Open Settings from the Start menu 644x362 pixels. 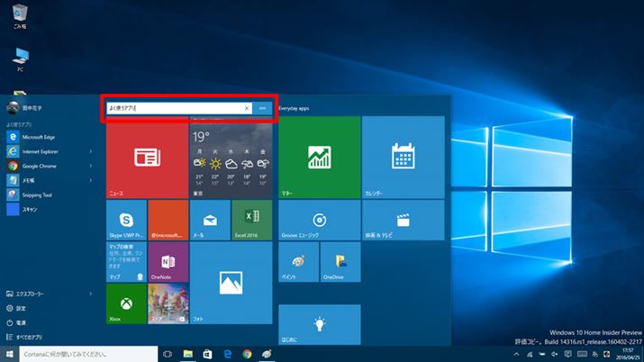pos(21,308)
